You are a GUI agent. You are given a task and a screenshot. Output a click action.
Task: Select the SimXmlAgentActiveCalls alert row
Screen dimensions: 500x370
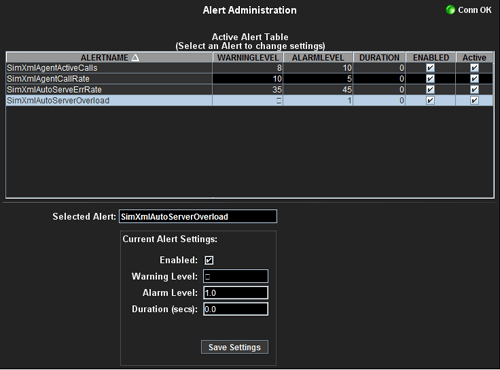249,68
